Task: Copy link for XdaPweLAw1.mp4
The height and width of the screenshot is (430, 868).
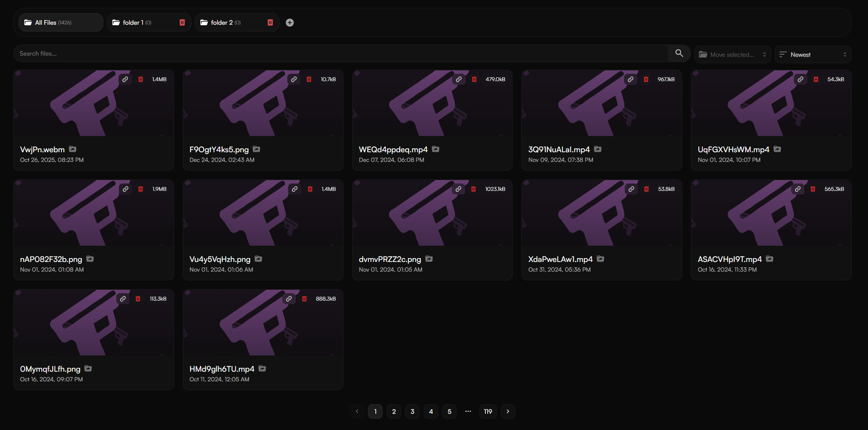Action: pyautogui.click(x=631, y=189)
